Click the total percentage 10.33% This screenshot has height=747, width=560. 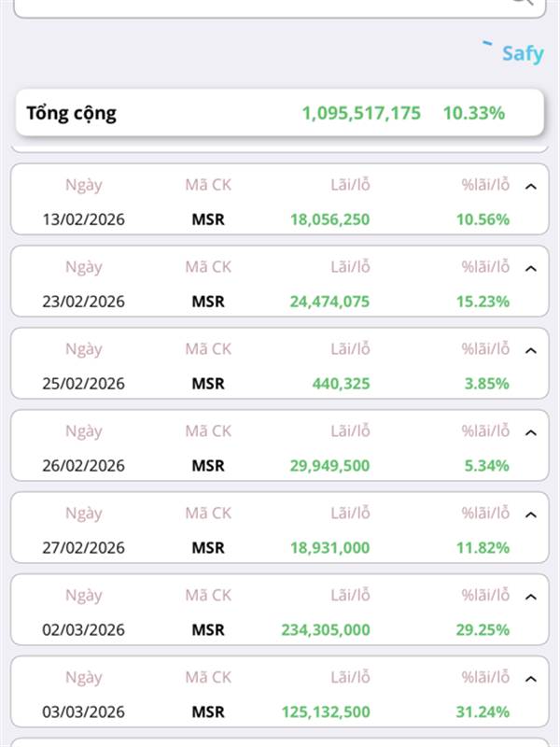474,114
